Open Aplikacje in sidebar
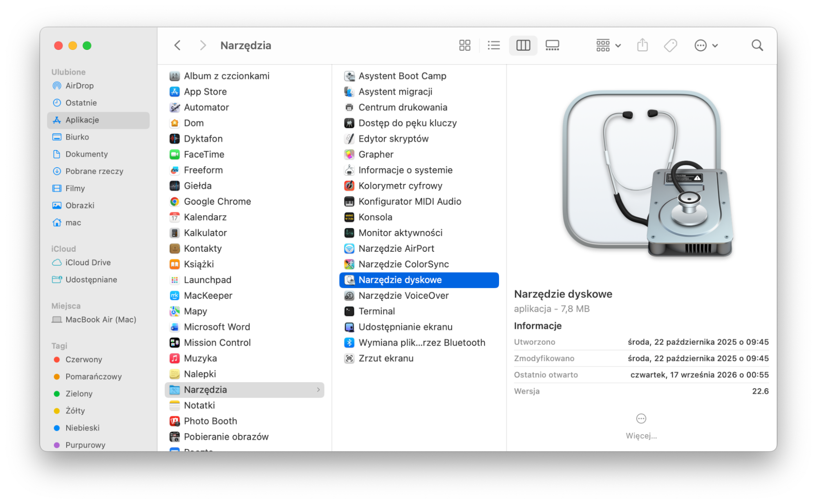Viewport: 817px width, 504px height. (x=98, y=120)
